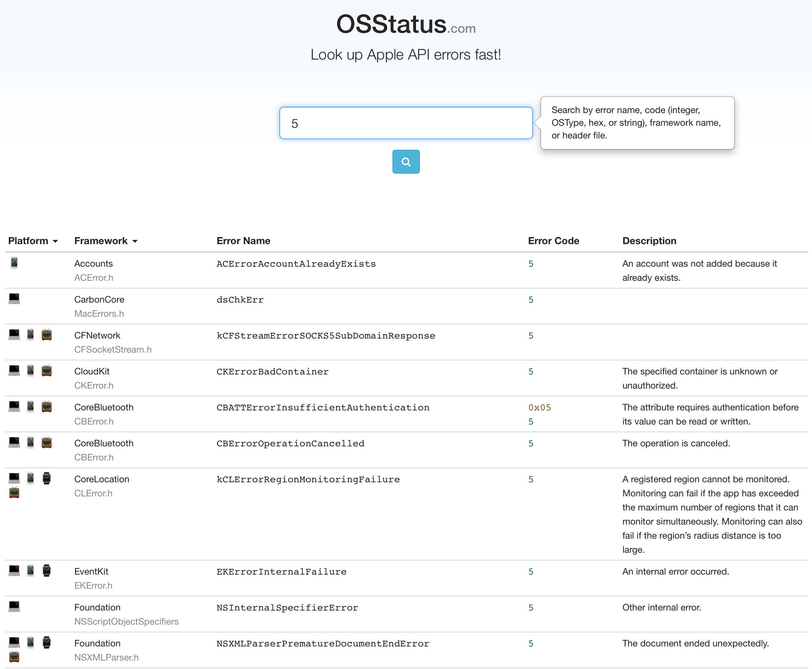The image size is (812, 669).
Task: Click error code 5 for dsChkErr
Action: point(531,299)
